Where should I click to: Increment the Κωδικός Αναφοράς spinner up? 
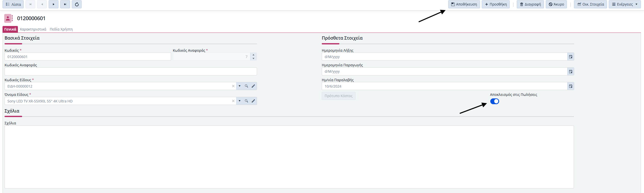coord(253,55)
